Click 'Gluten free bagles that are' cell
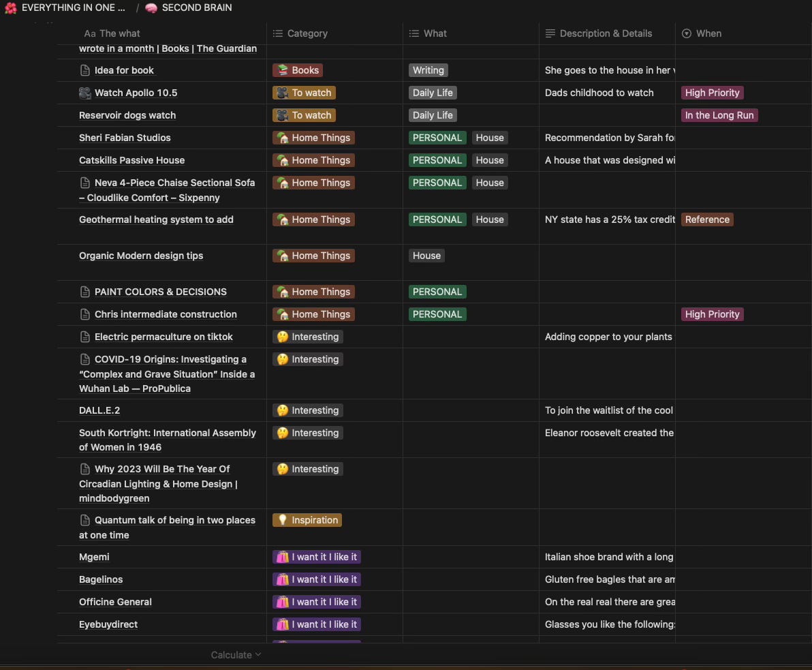 click(x=607, y=579)
